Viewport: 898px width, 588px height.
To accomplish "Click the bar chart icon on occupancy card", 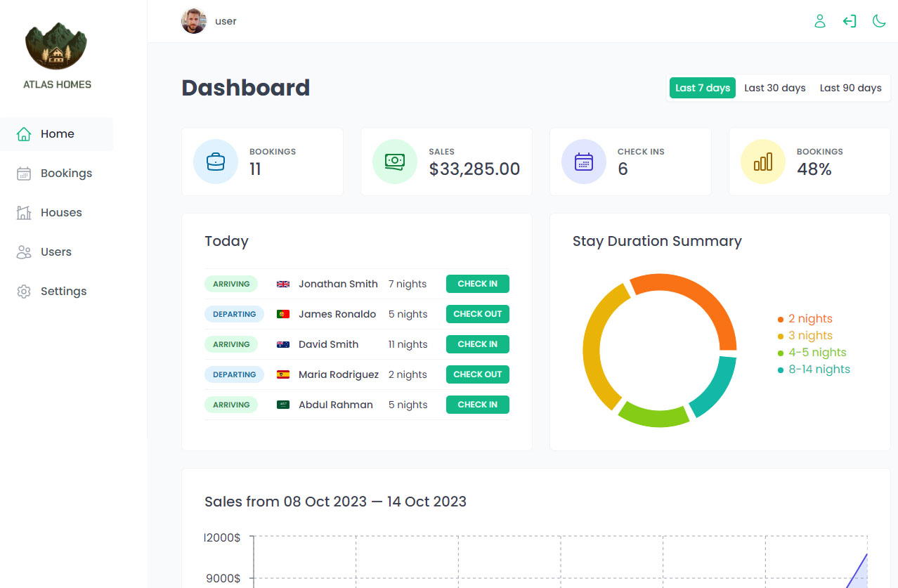I will [x=763, y=162].
